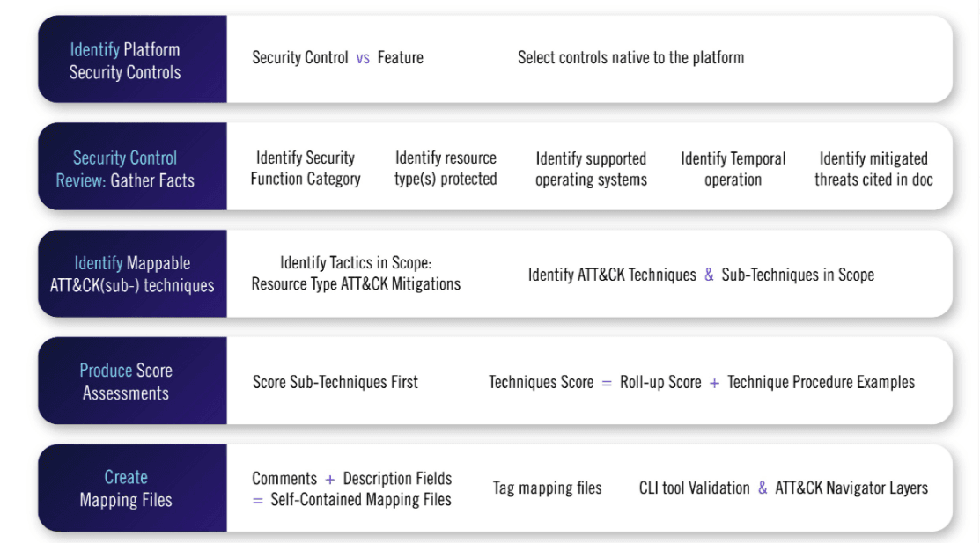Select 'Identify Security Function Category' text
980x543 pixels.
tap(306, 168)
